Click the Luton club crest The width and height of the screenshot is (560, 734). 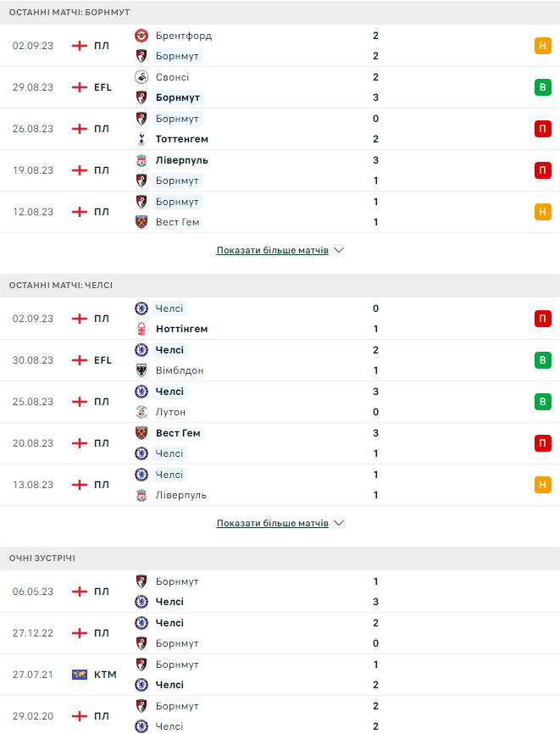[x=141, y=412]
